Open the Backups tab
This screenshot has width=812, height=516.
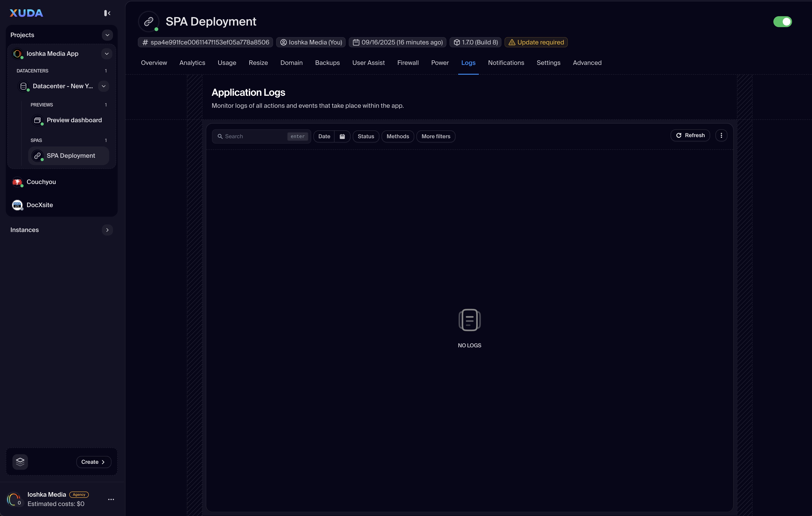pos(327,63)
